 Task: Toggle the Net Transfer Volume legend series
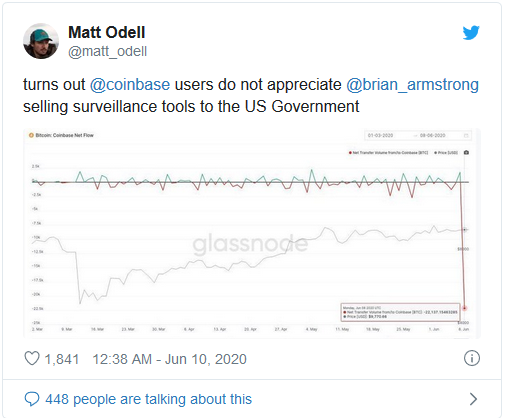pyautogui.click(x=388, y=153)
